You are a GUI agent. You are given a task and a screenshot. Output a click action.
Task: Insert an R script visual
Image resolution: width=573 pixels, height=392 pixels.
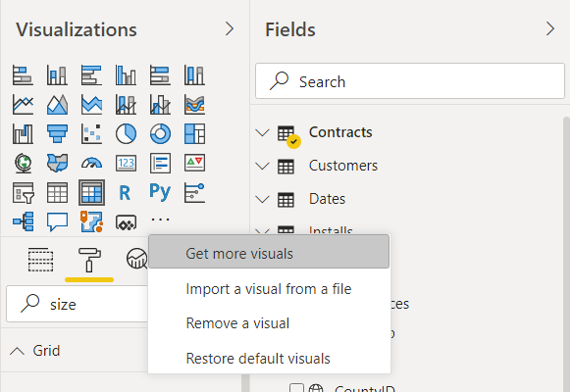[125, 193]
